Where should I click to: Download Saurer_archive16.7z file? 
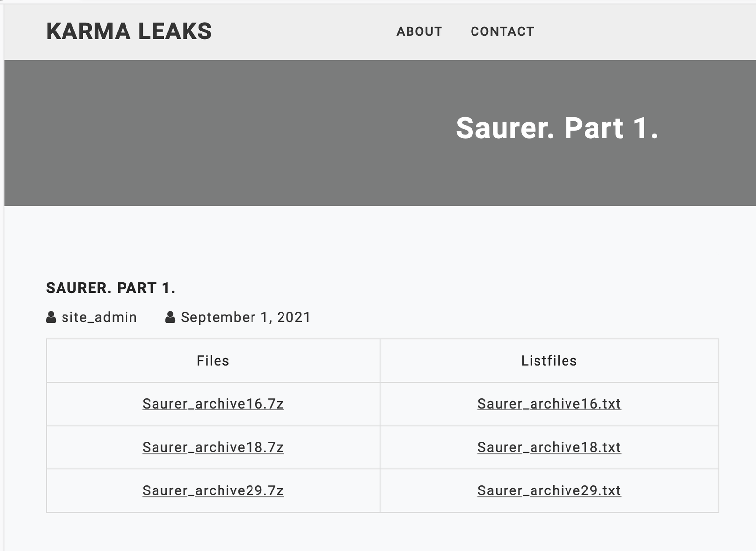[x=213, y=404]
